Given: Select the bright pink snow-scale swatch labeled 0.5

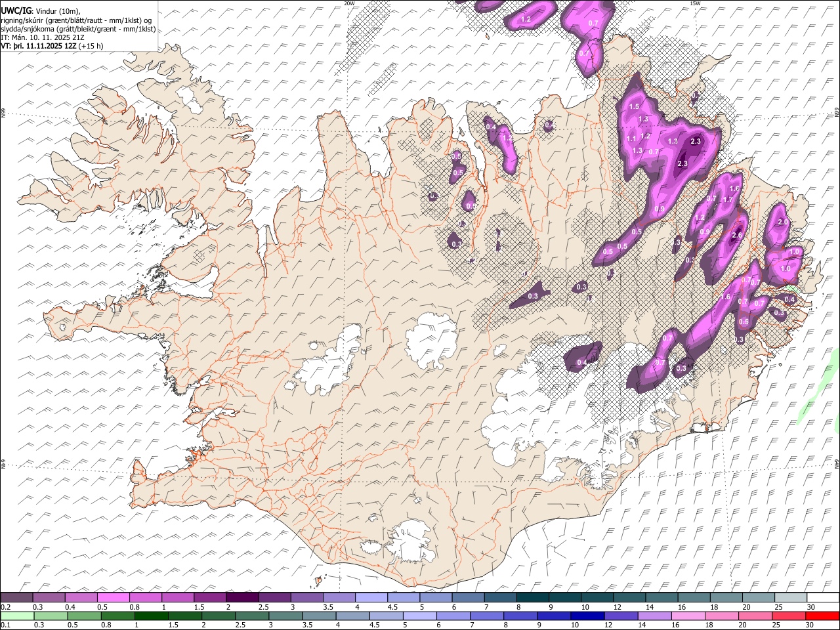Looking at the screenshot, I should (113, 598).
